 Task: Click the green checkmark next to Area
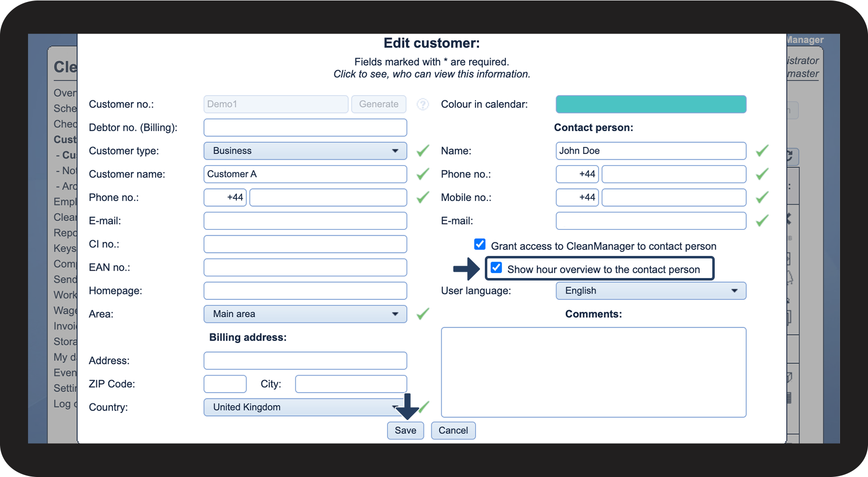point(423,314)
